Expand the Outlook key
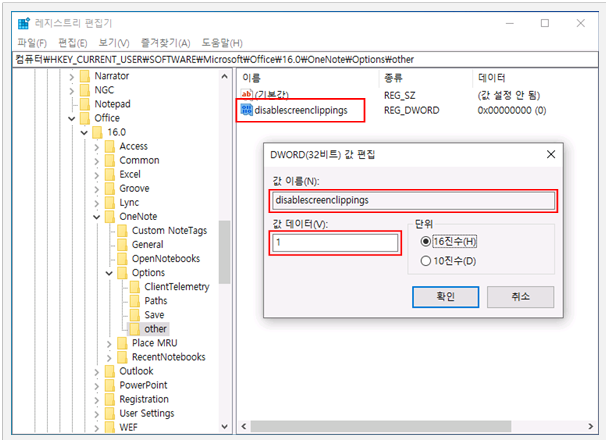Viewport: 609px width, 442px height. pos(97,372)
